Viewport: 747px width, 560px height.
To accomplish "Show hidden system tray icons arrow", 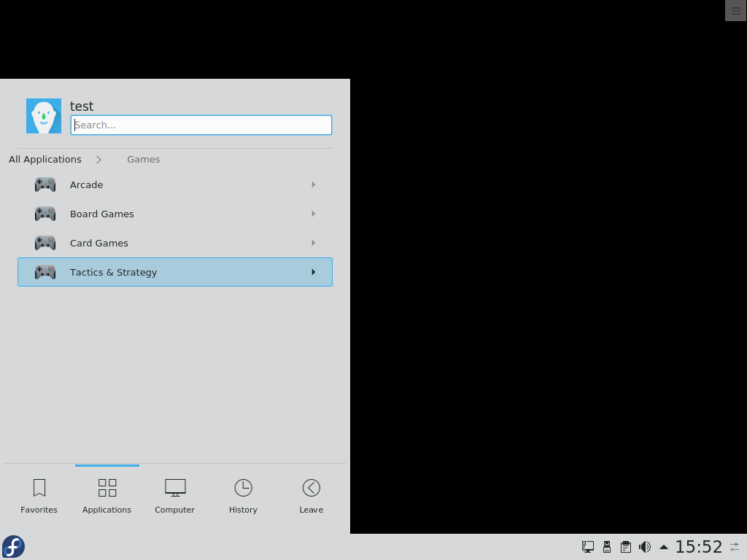I will pos(664,547).
